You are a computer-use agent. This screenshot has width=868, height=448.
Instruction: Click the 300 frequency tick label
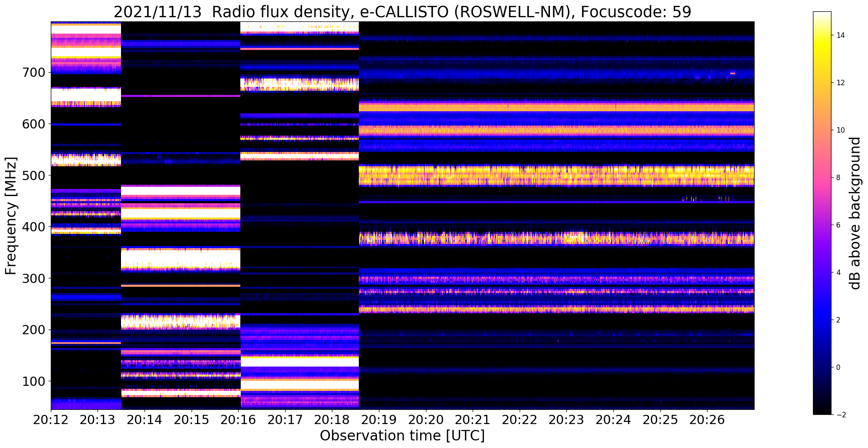(34, 278)
